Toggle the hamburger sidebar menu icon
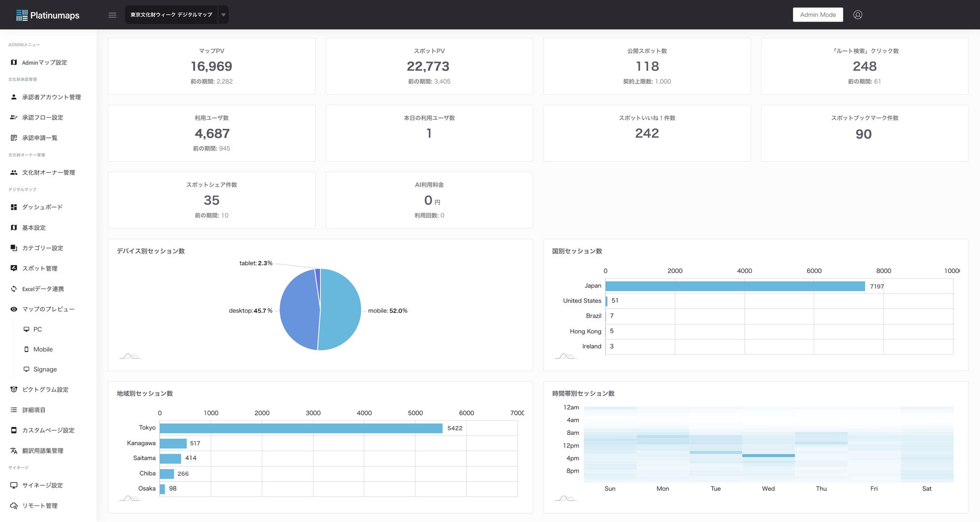 click(113, 15)
